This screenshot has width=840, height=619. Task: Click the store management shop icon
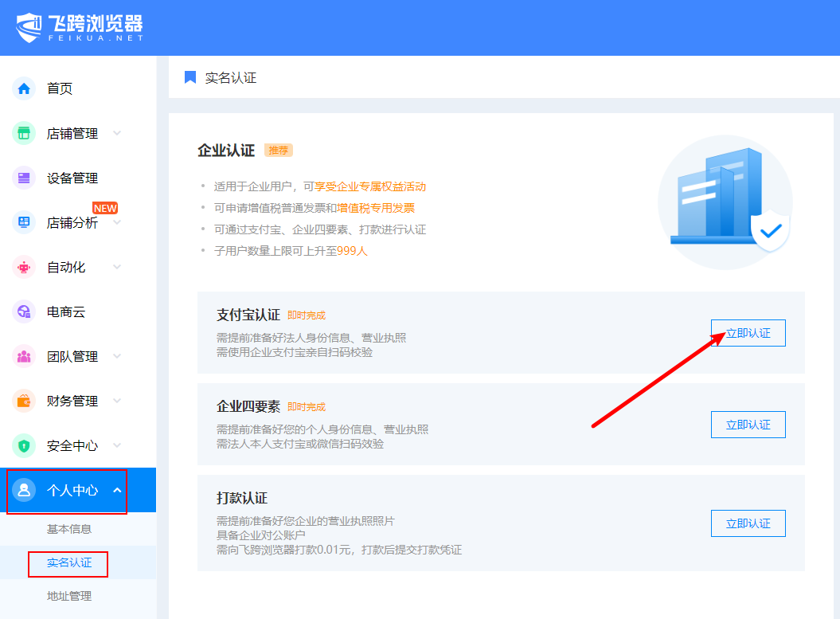point(24,133)
